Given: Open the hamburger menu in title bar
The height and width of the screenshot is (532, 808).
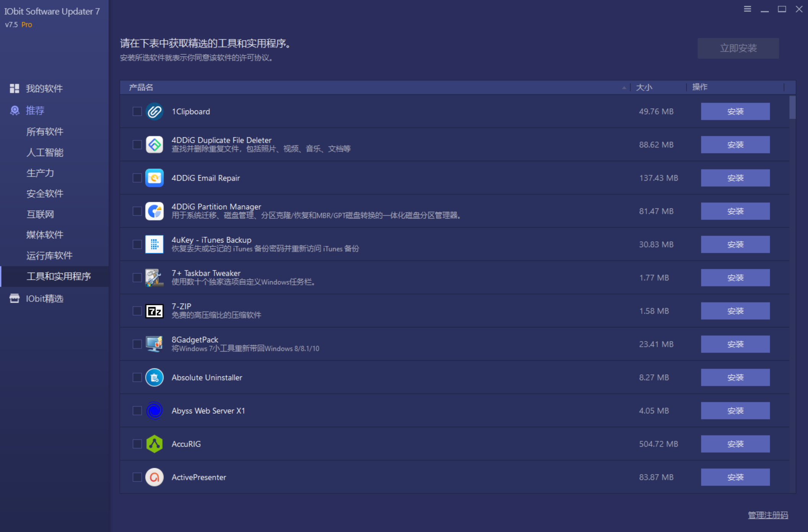Looking at the screenshot, I should (x=748, y=9).
